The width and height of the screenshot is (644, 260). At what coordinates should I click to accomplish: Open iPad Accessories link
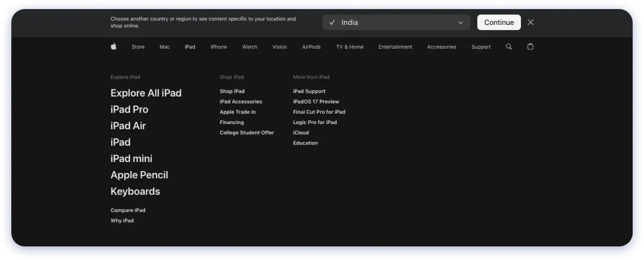[x=241, y=101]
